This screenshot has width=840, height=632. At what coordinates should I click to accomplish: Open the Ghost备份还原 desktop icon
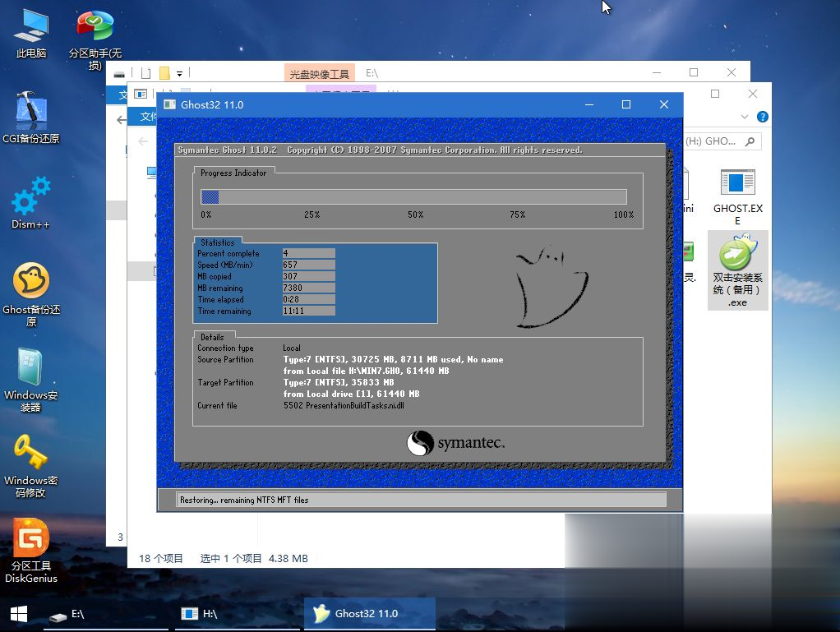[x=31, y=294]
